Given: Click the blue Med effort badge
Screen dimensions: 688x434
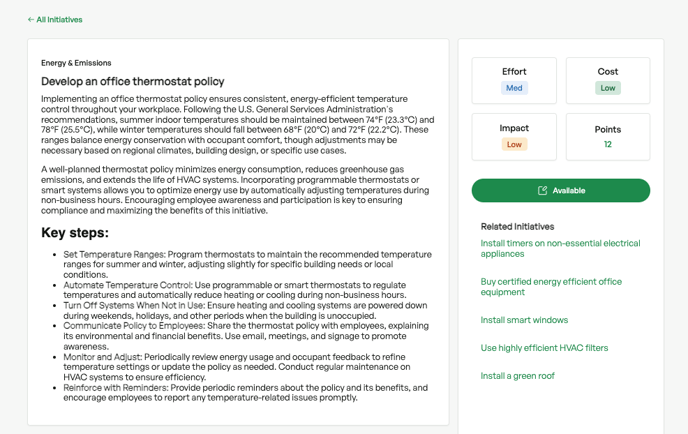Looking at the screenshot, I should click(x=514, y=88).
